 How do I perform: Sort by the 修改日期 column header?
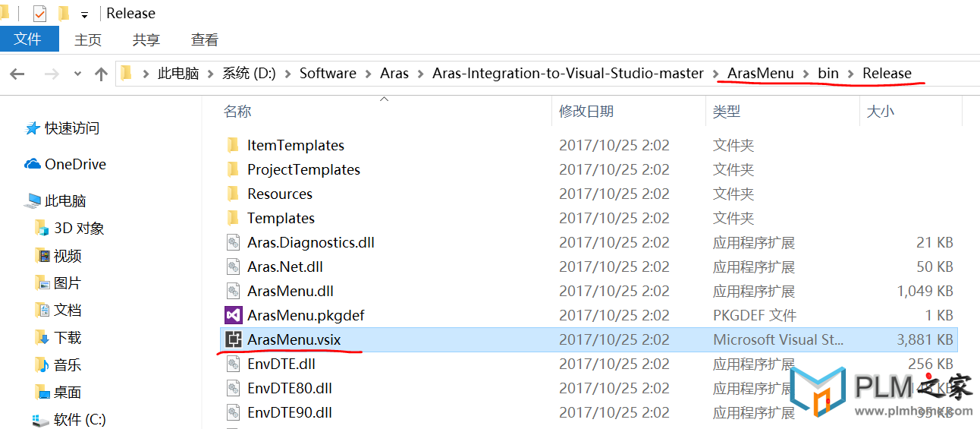point(586,112)
